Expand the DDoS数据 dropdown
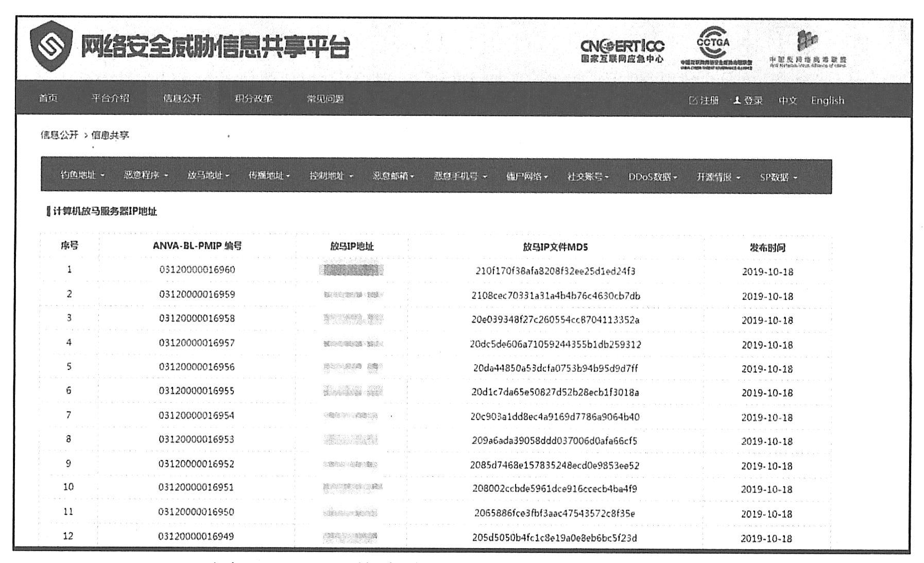Viewport: 924px width, 563px height. 652,177
